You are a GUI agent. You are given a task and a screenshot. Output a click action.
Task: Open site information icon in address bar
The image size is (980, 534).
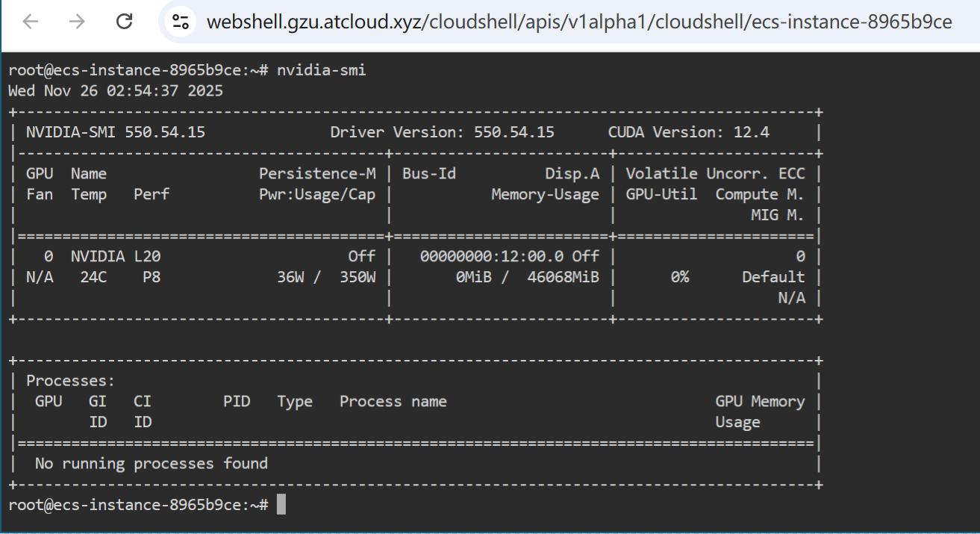point(180,22)
